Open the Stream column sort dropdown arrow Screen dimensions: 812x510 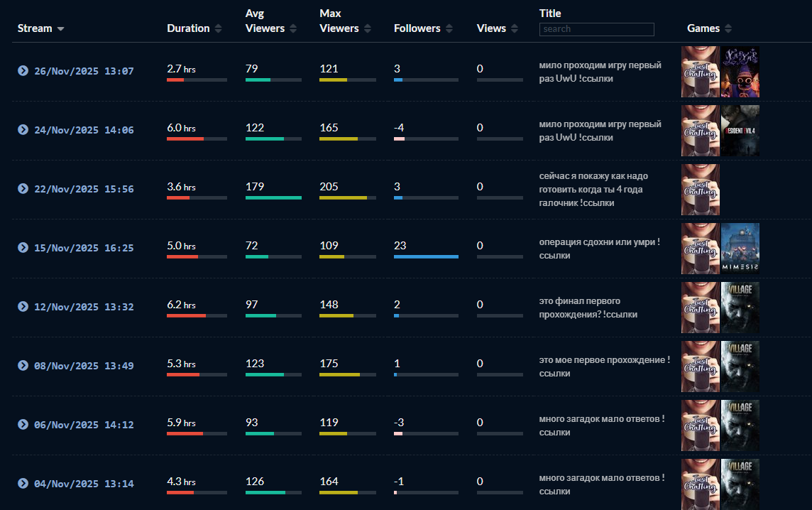click(60, 29)
